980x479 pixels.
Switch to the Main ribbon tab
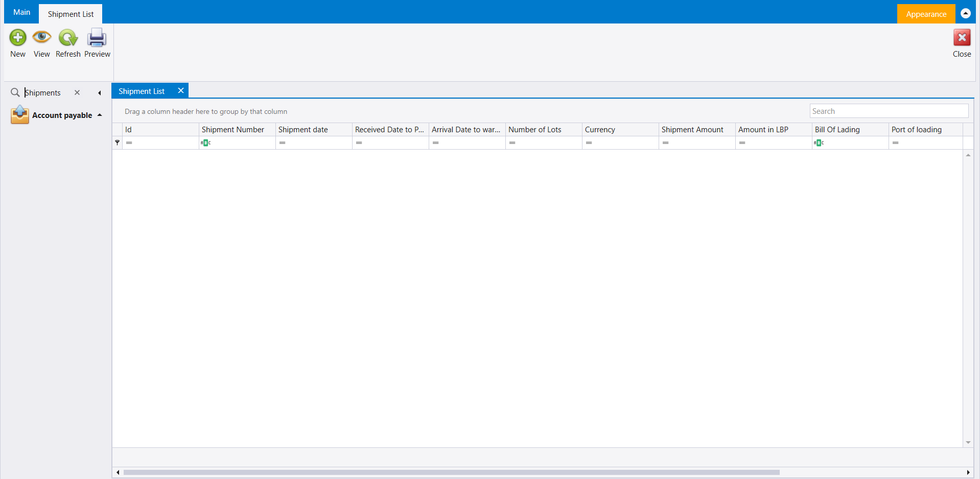22,12
